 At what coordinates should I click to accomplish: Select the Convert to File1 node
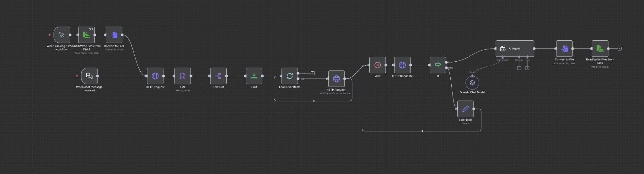[x=114, y=35]
